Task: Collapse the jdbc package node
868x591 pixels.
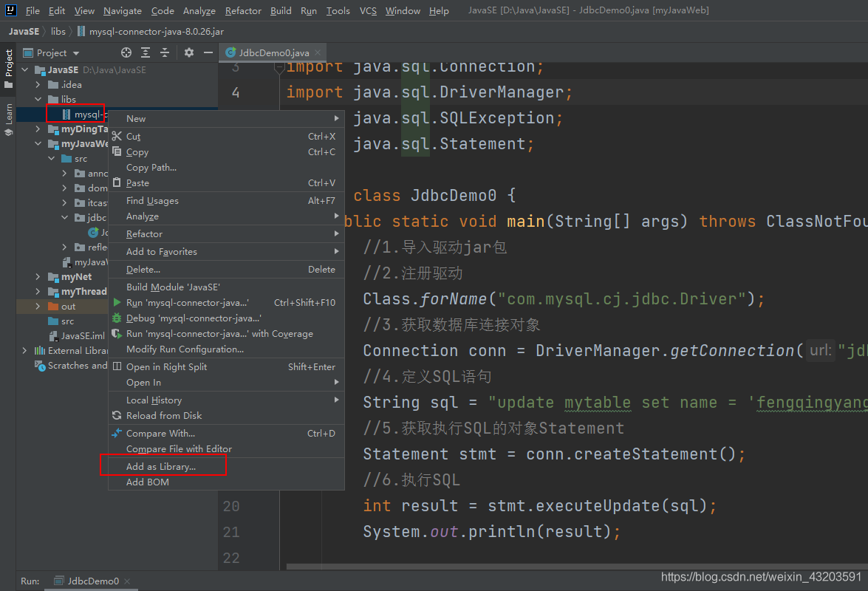Action: pyautogui.click(x=65, y=217)
